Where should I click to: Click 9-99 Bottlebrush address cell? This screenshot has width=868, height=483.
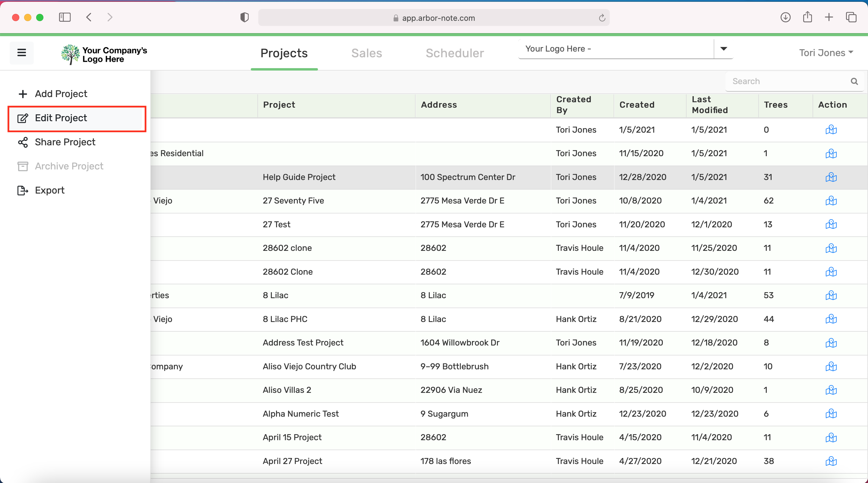454,366
